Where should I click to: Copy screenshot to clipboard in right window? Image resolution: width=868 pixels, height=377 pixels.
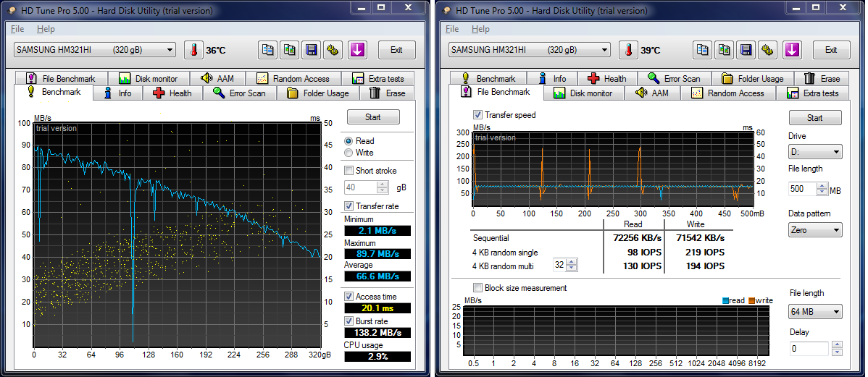coord(725,50)
